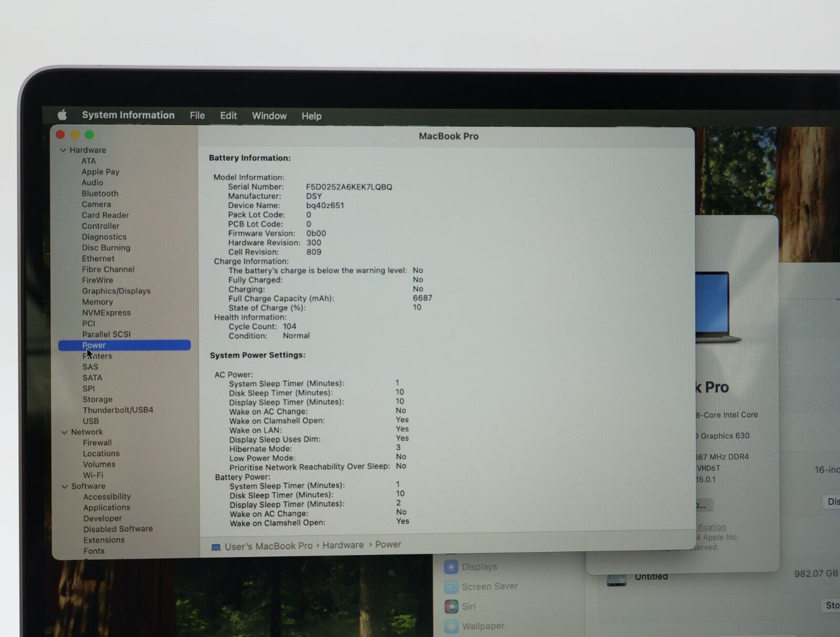Click Hardware in the path bar
Screen dimensions: 840x637
point(343,546)
